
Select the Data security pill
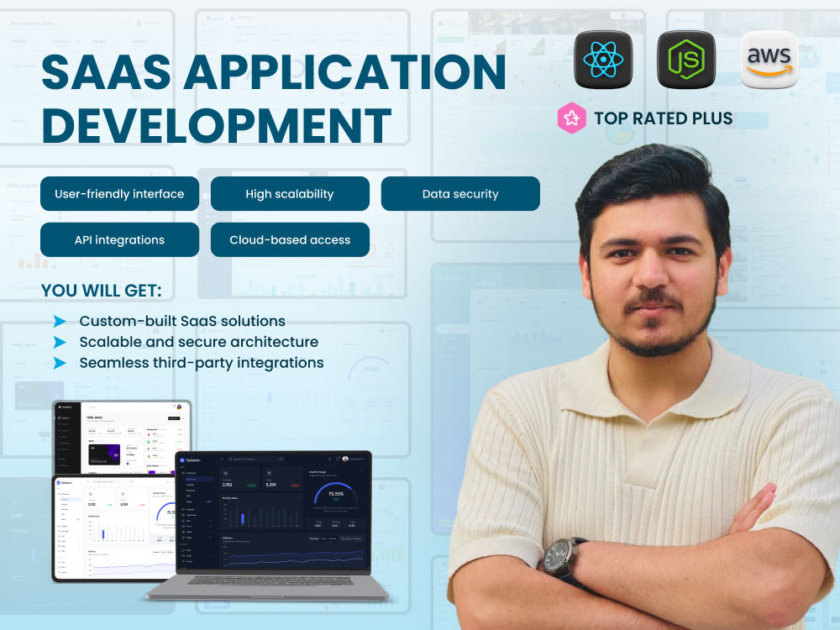pos(460,194)
